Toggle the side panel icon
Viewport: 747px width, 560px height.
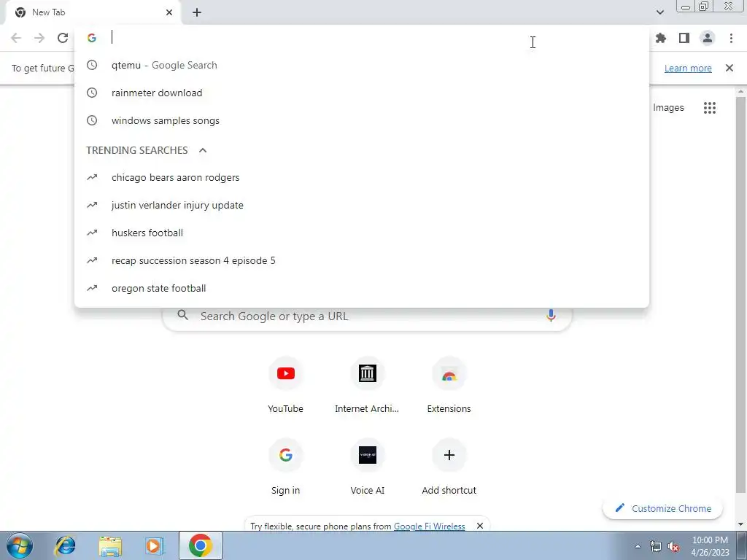point(684,38)
